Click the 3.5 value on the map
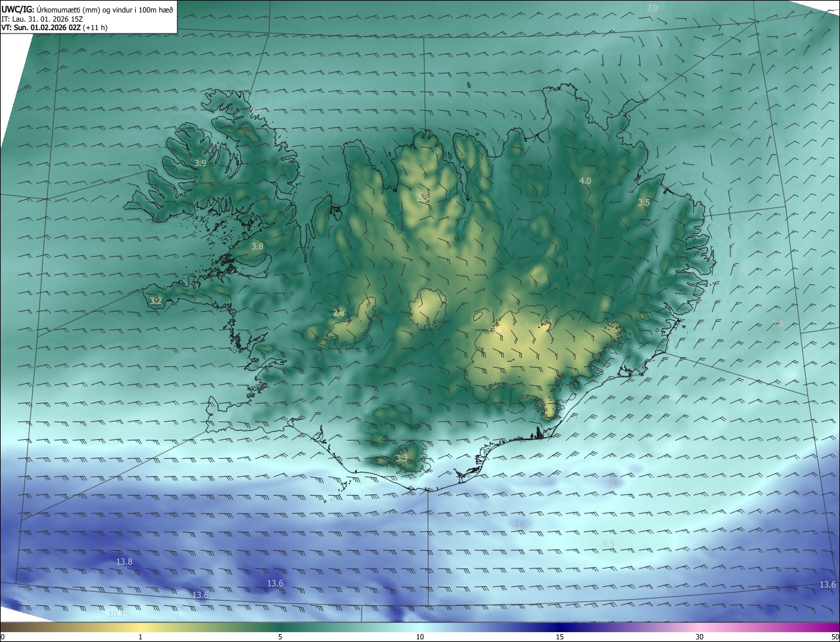The image size is (840, 642). (x=644, y=203)
